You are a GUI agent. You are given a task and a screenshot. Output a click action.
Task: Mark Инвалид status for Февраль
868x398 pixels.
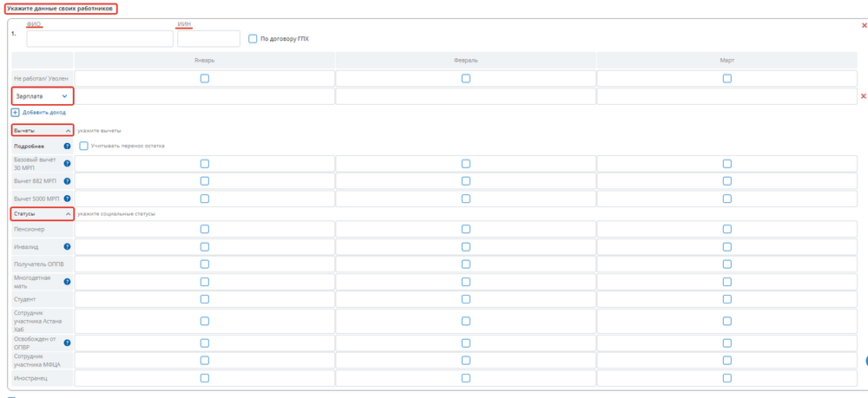pyautogui.click(x=466, y=246)
